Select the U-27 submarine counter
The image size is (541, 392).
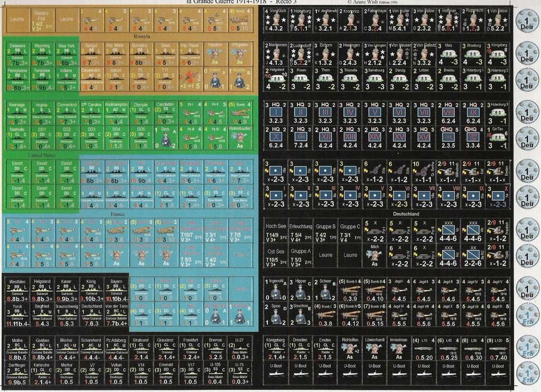[239, 347]
